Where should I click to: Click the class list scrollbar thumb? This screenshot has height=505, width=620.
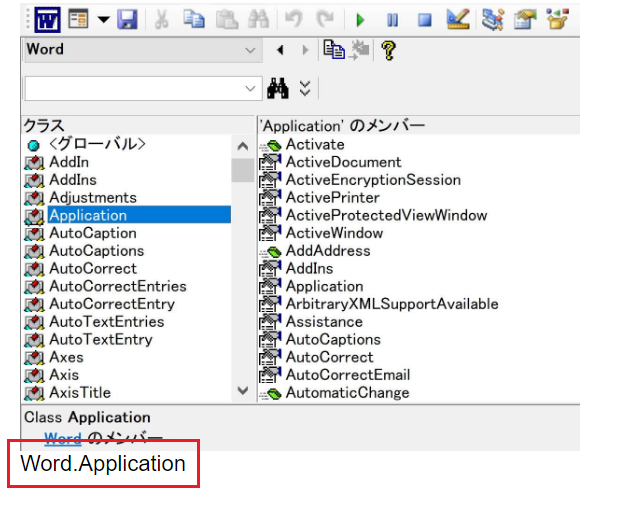(x=243, y=170)
